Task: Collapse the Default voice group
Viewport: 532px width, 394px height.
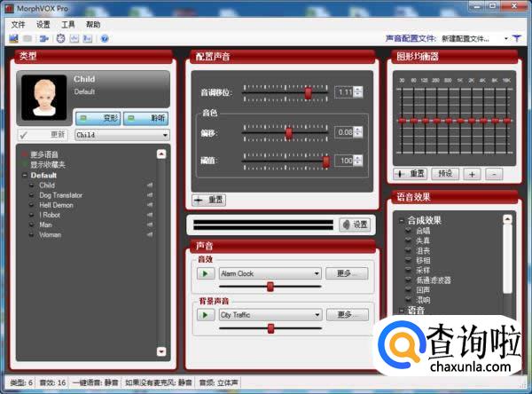Action: [x=25, y=176]
